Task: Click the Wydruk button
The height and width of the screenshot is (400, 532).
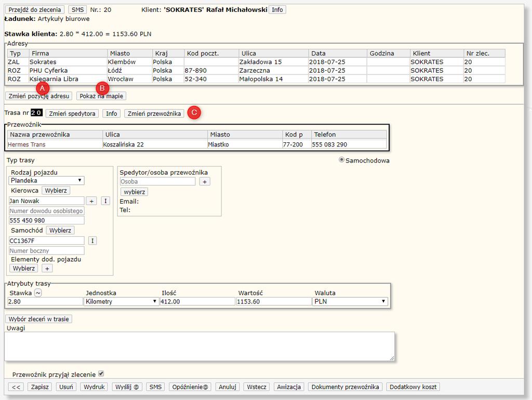Action: click(x=95, y=387)
